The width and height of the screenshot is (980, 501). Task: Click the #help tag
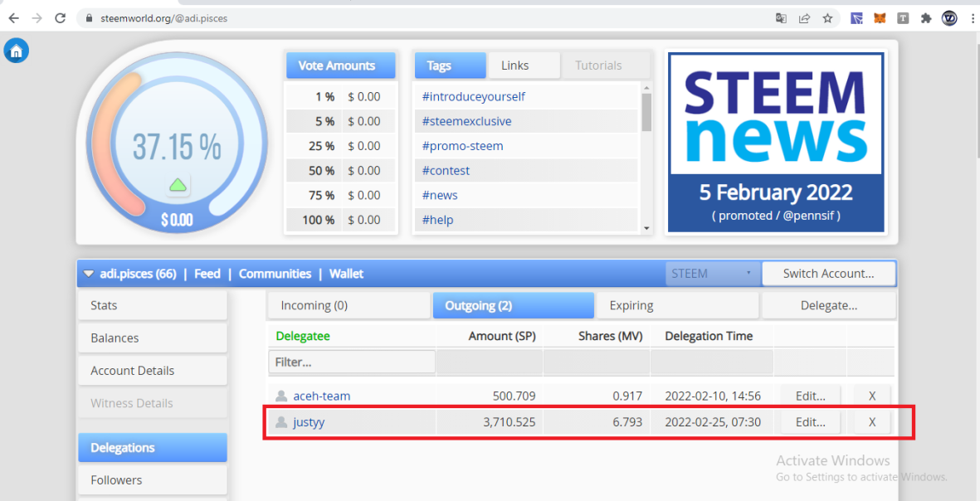(437, 220)
